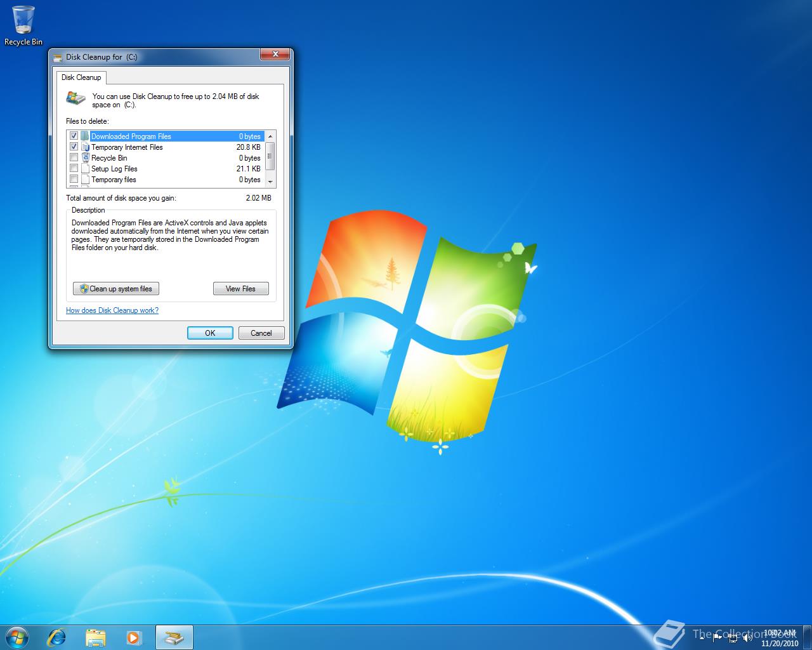Viewport: 812px width, 650px height.
Task: Open the How does Disk Cleanup work link
Action: 112,310
